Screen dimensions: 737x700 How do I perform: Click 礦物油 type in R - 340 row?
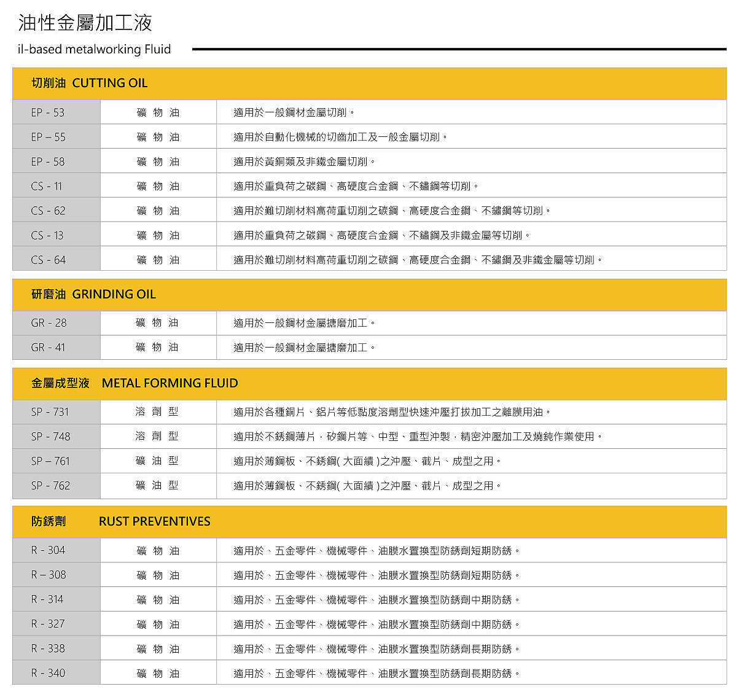pos(158,673)
